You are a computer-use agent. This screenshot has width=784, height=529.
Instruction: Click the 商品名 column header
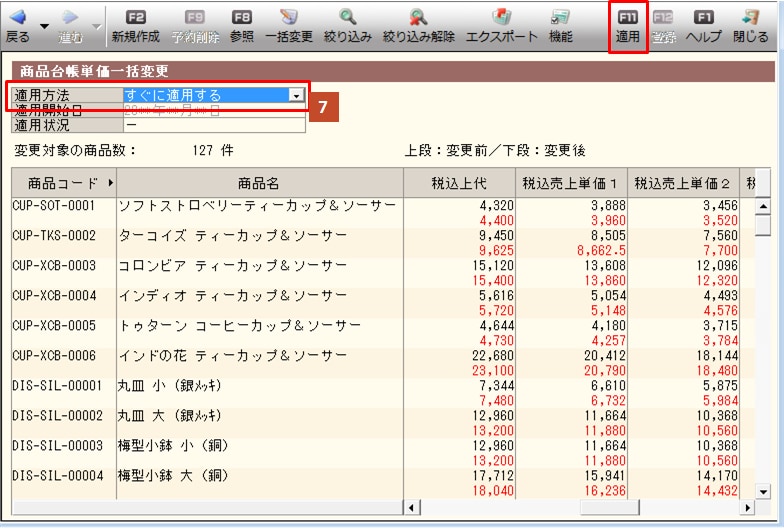260,183
